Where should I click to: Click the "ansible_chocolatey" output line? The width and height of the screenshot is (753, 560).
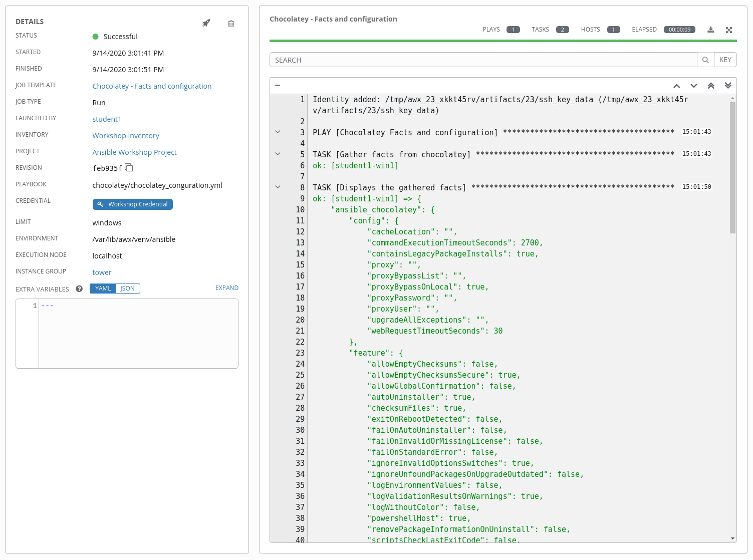pyautogui.click(x=383, y=210)
